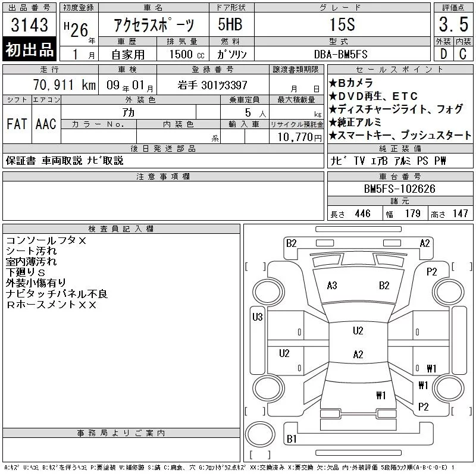476x476 pixels.
Task: Select the ナビタッチパネル不良 inspector note
Action: tap(57, 293)
